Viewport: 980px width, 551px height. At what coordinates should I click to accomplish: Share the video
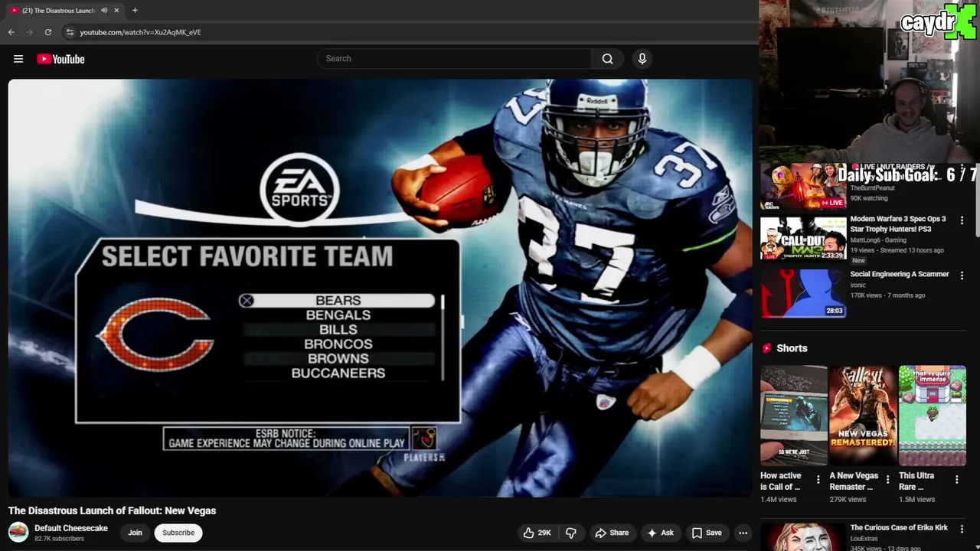[612, 533]
